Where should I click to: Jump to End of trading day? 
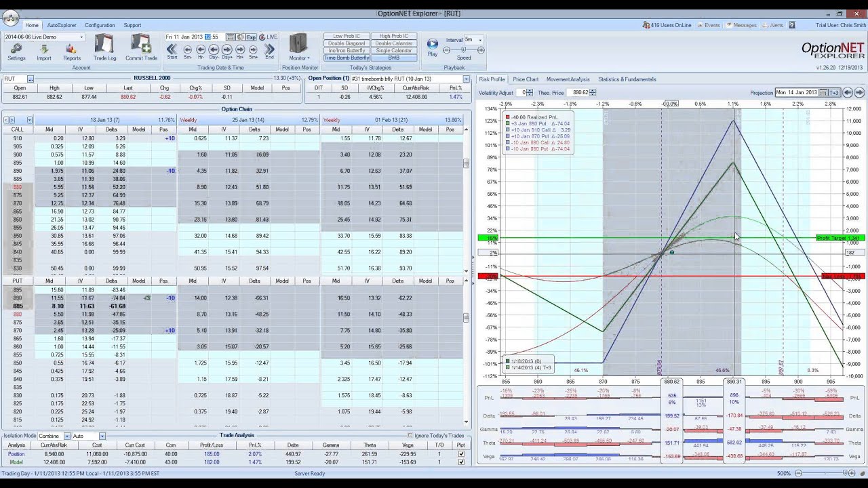click(269, 52)
